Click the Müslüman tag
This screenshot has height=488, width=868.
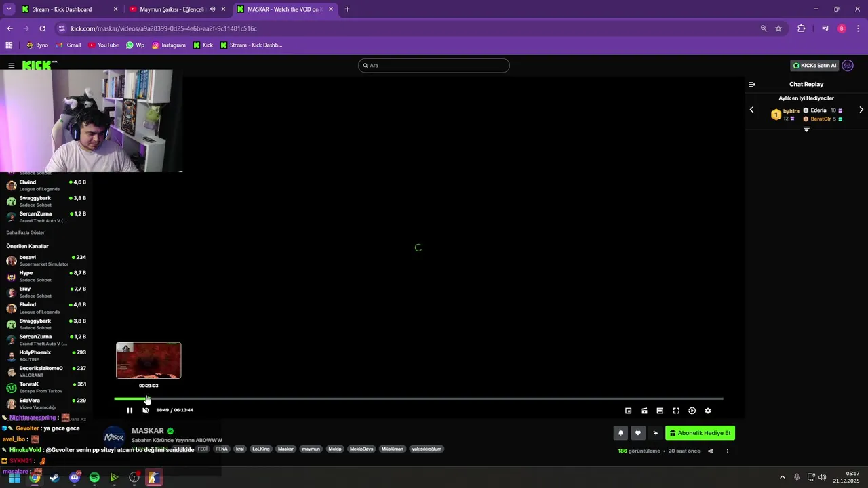tap(393, 449)
